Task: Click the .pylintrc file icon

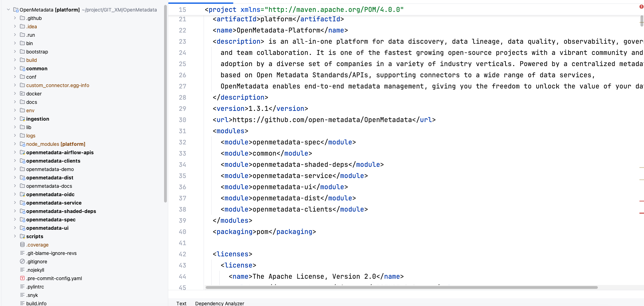Action: click(22, 287)
